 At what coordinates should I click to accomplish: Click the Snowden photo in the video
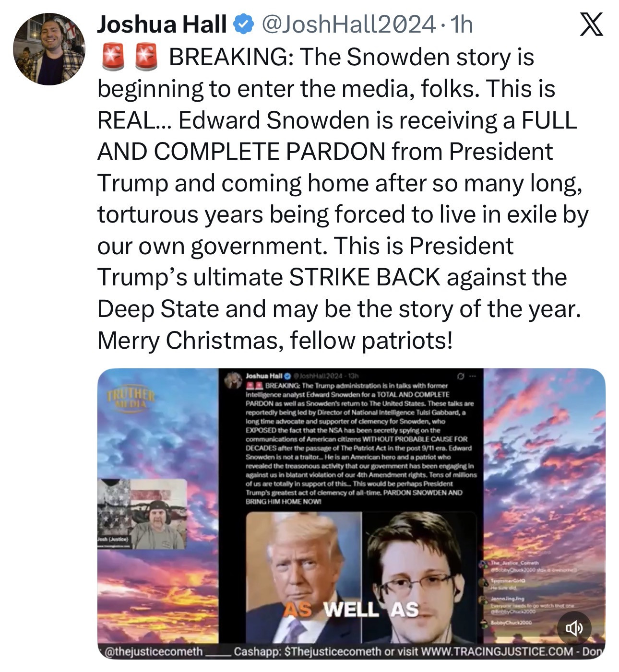419,577
